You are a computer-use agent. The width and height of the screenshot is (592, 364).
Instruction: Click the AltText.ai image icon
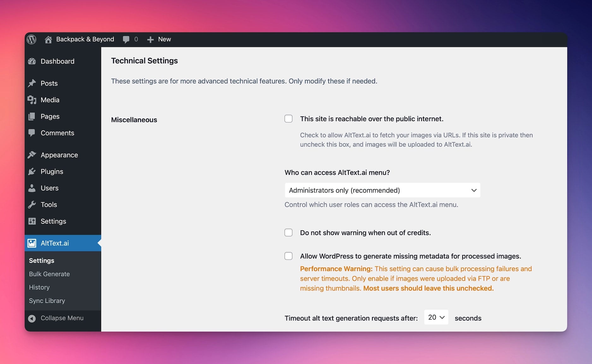pos(32,243)
